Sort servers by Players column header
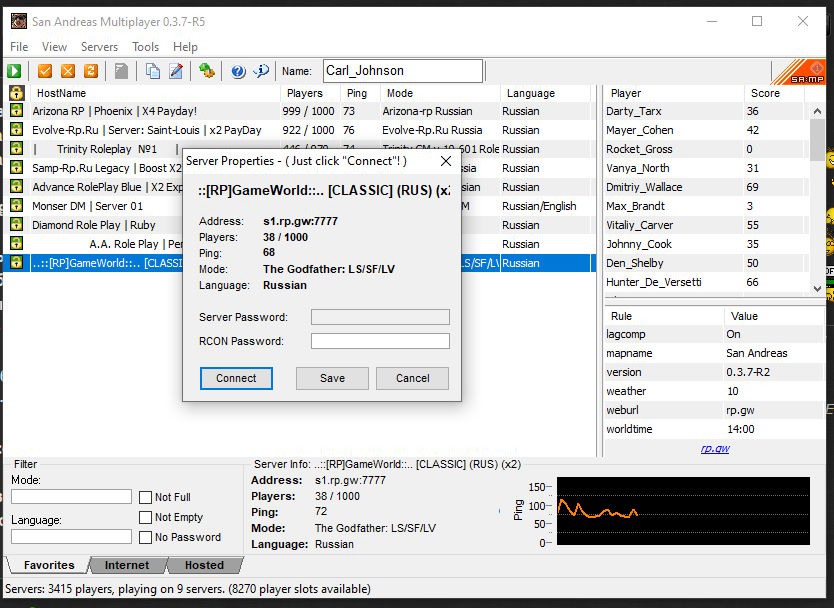 310,93
